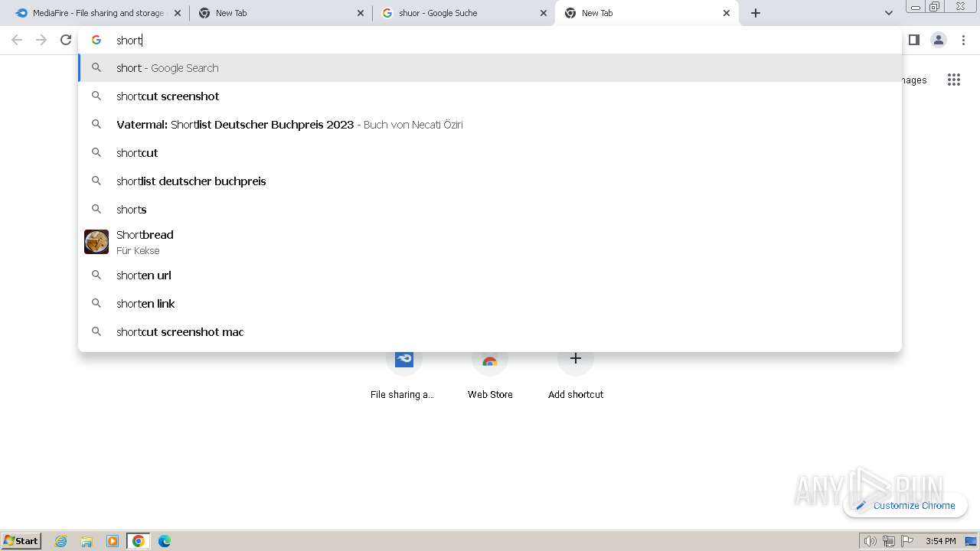The width and height of the screenshot is (980, 551).
Task: Click the 3:54 PM clock
Action: coord(940,541)
